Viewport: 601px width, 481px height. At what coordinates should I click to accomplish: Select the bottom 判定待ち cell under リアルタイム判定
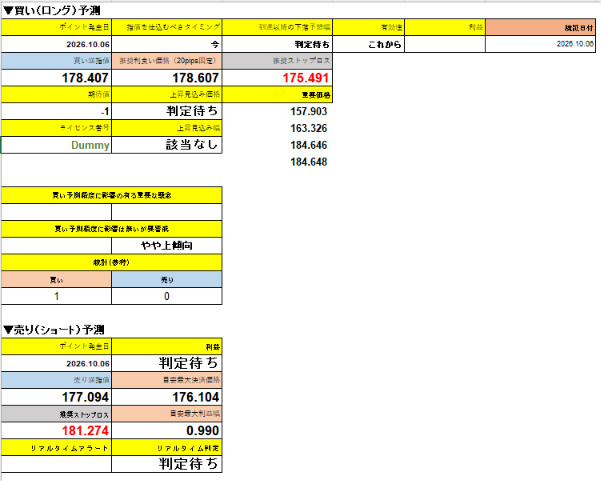click(x=167, y=464)
